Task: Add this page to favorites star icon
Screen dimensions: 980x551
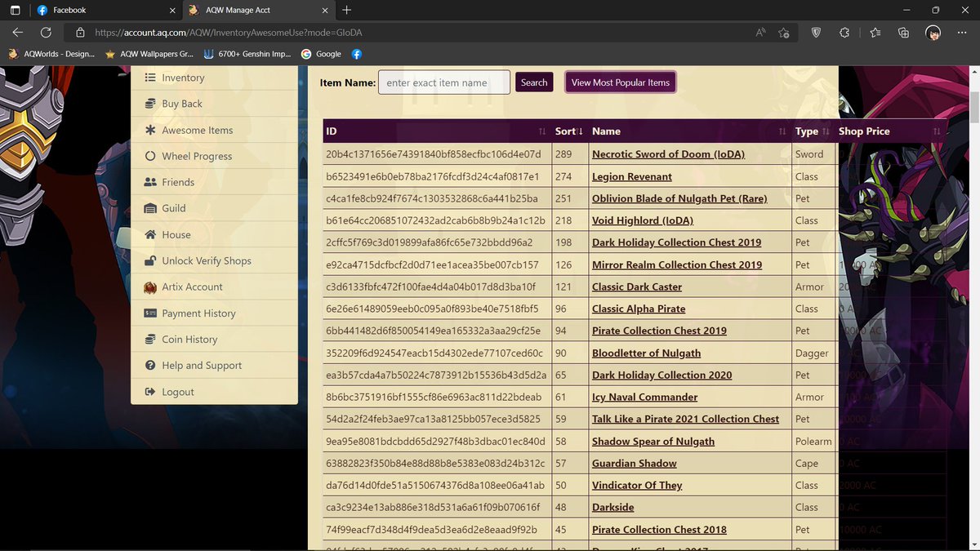Action: (x=784, y=33)
